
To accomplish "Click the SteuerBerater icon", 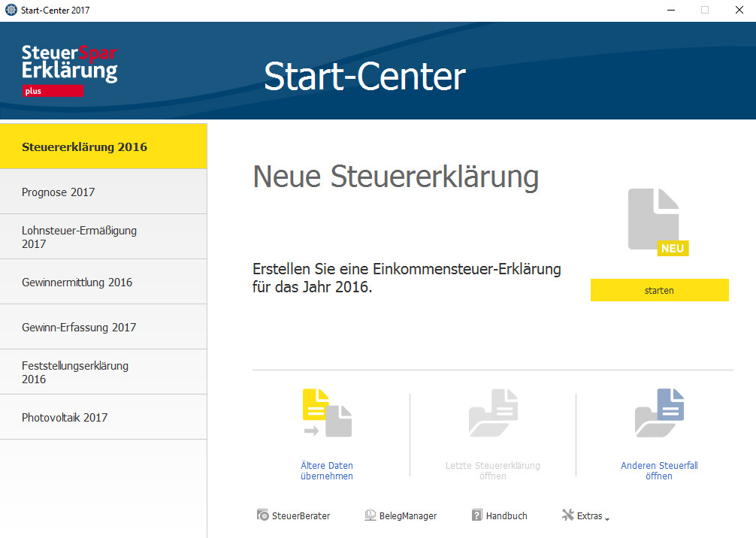I will click(263, 515).
